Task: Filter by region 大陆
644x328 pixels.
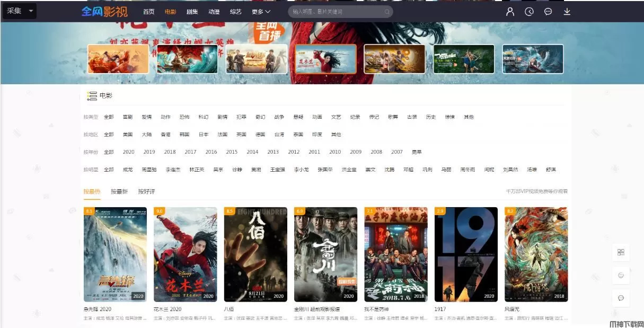Action: tap(147, 135)
